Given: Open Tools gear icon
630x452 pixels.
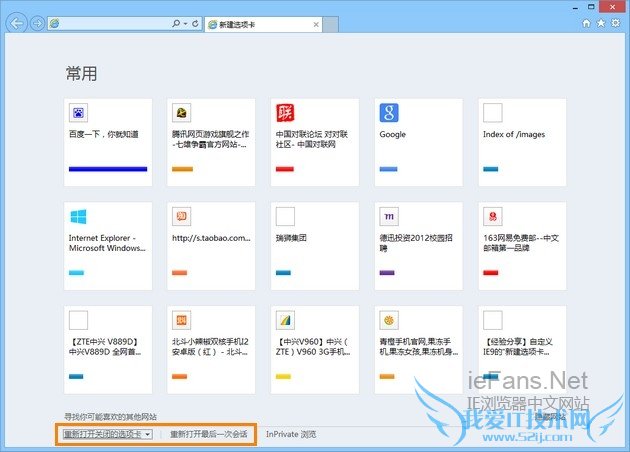Looking at the screenshot, I should (616, 23).
